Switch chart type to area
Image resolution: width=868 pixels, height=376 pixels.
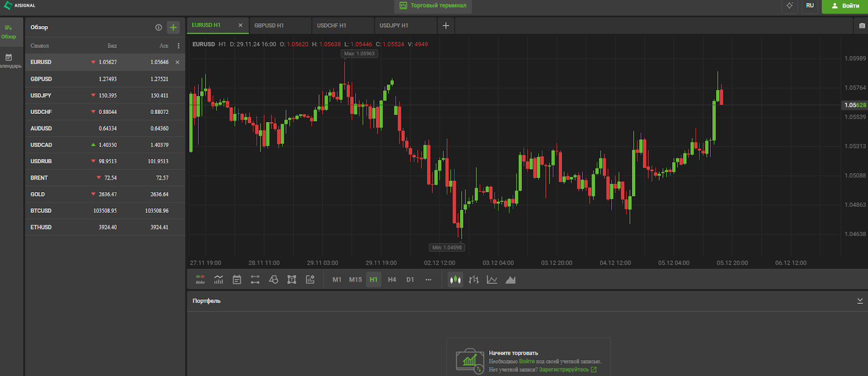pos(510,280)
